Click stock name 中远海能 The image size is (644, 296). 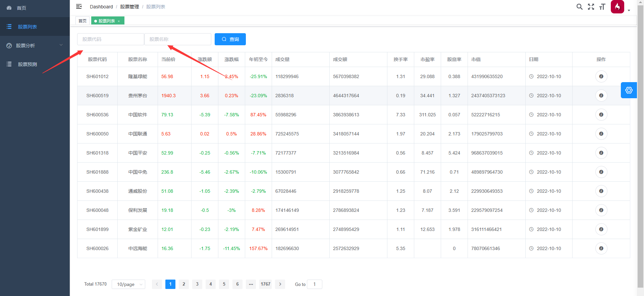point(138,248)
